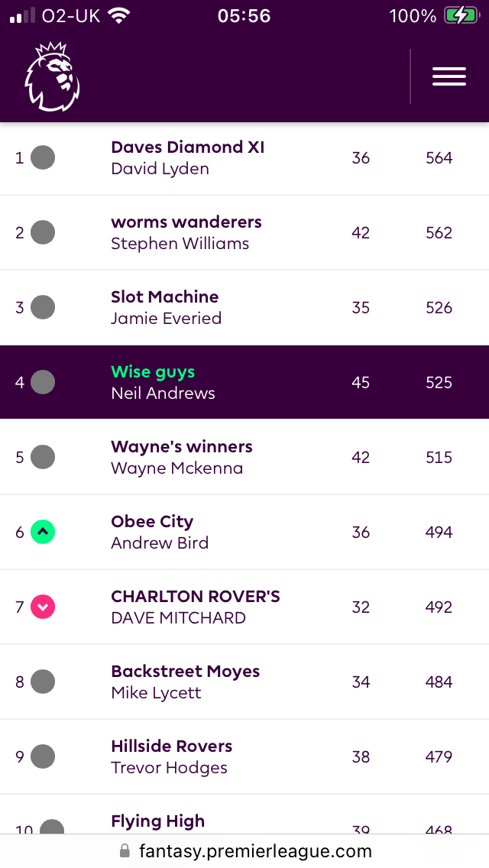489x868 pixels.
Task: Click the grey status dot for Daves Diamond XI
Action: coord(43,157)
